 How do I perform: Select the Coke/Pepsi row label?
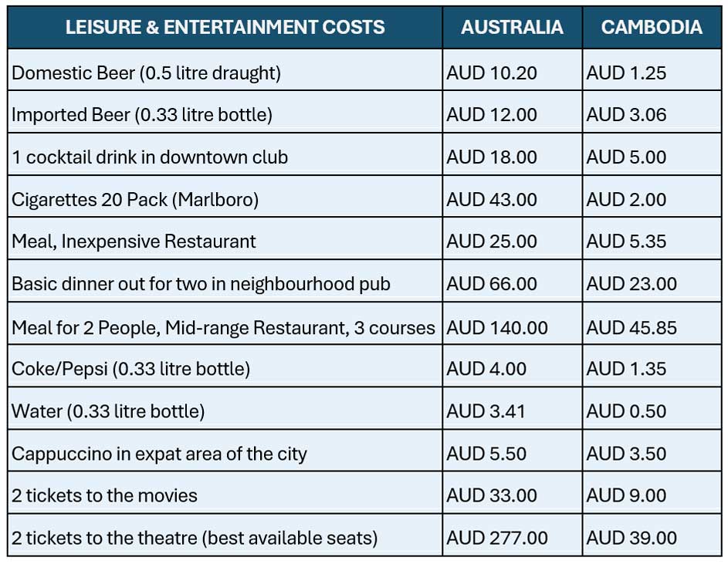[130, 369]
